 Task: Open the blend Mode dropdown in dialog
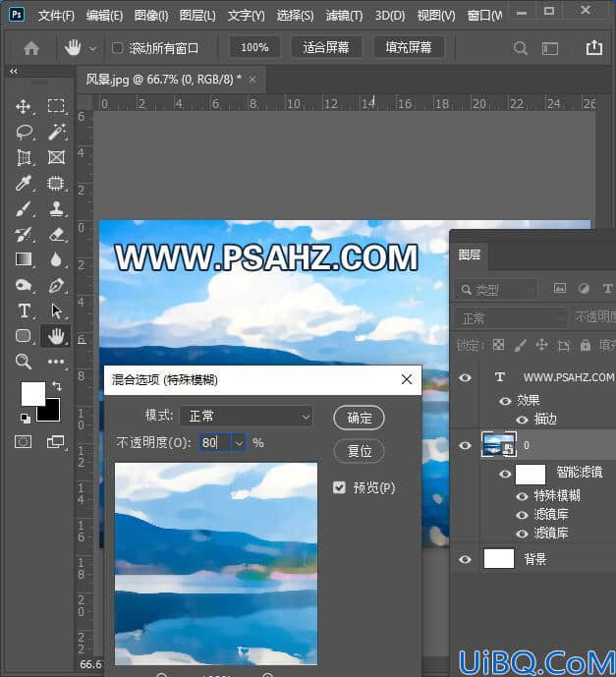tap(246, 417)
